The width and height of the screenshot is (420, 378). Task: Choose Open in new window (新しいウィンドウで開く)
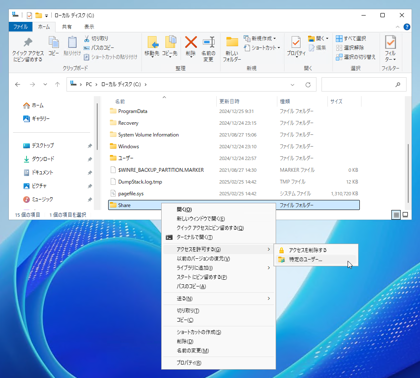tap(219, 219)
